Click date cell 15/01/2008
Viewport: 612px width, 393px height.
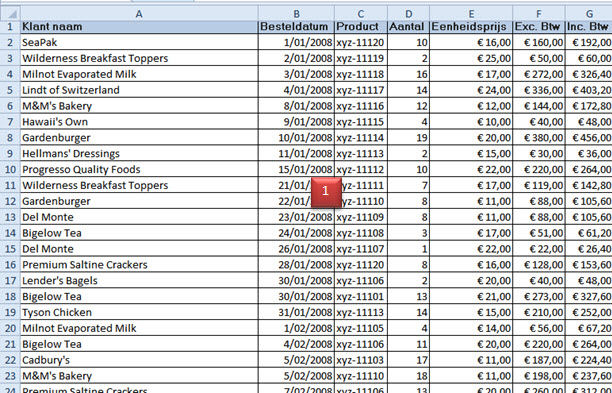296,169
